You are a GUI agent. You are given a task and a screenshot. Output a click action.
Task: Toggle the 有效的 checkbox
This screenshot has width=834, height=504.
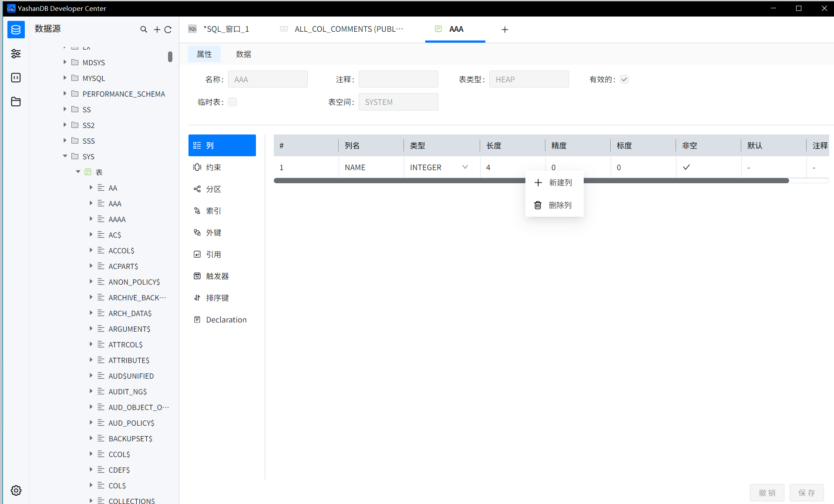(624, 79)
